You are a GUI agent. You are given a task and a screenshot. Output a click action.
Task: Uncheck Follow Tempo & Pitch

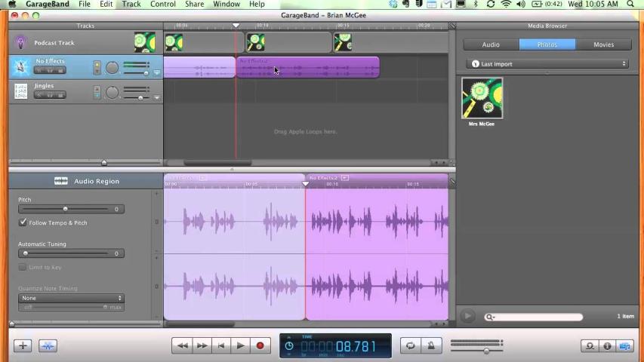[23, 223]
